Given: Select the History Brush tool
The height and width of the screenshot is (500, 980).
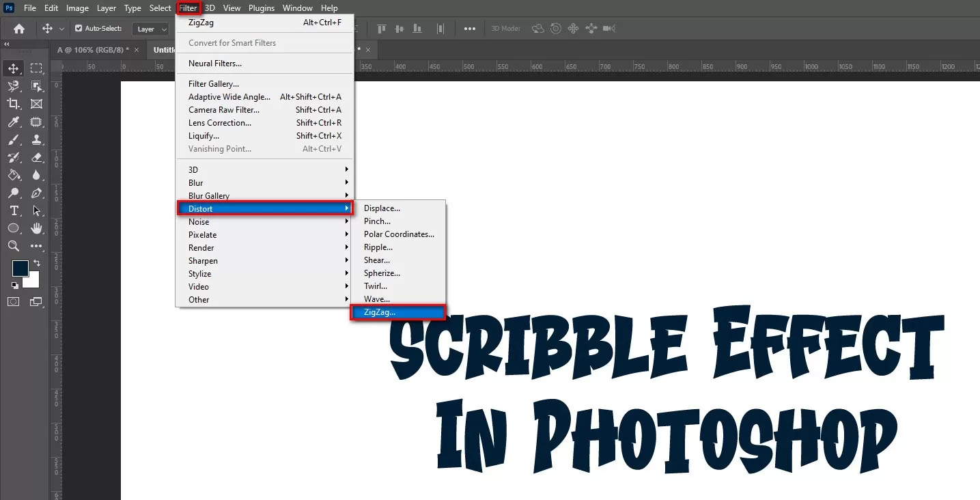Looking at the screenshot, I should pyautogui.click(x=13, y=157).
